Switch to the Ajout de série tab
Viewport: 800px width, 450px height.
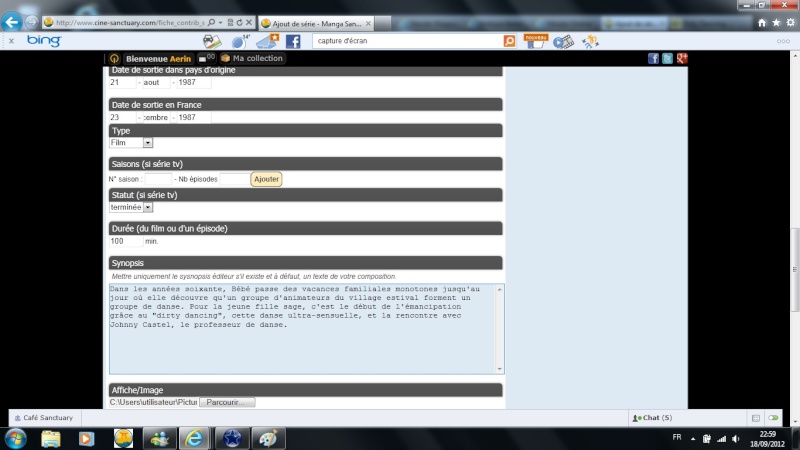[x=308, y=22]
